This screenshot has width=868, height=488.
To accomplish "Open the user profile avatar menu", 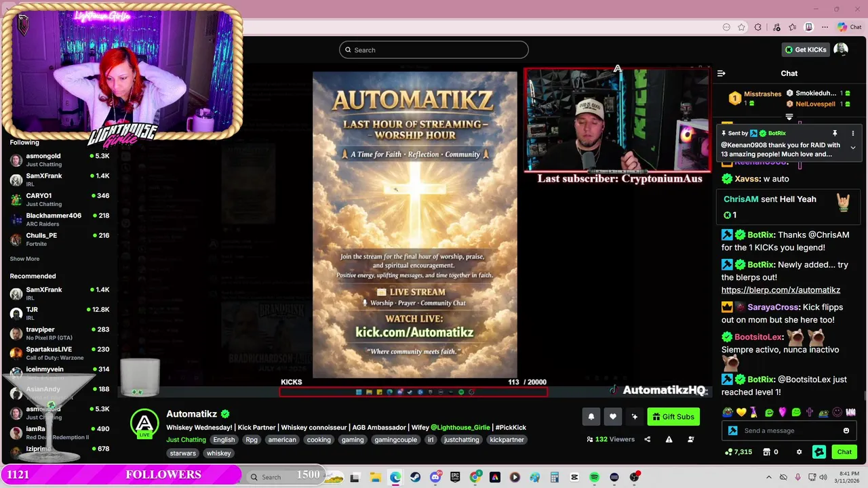I will click(x=841, y=49).
